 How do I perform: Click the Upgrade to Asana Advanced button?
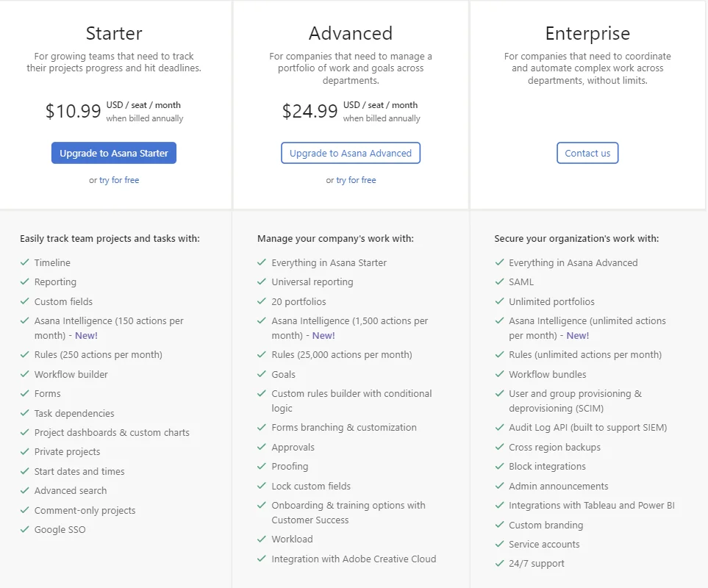click(351, 153)
